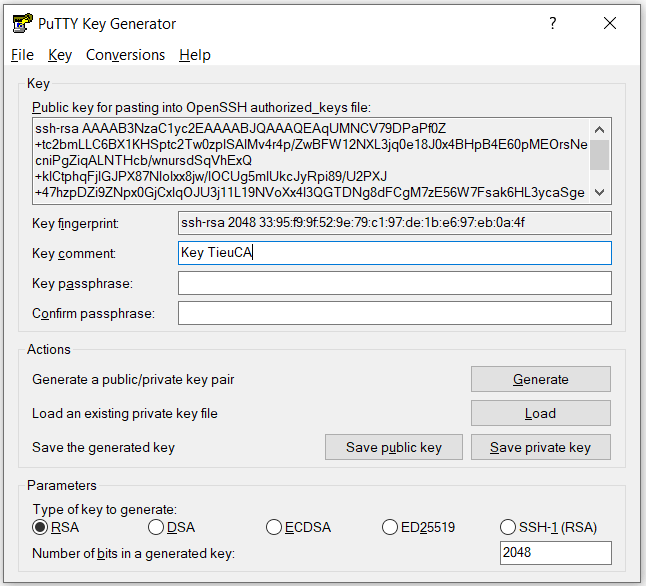Click Save public key
Screen dimensions: 646x586
[x=393, y=447]
